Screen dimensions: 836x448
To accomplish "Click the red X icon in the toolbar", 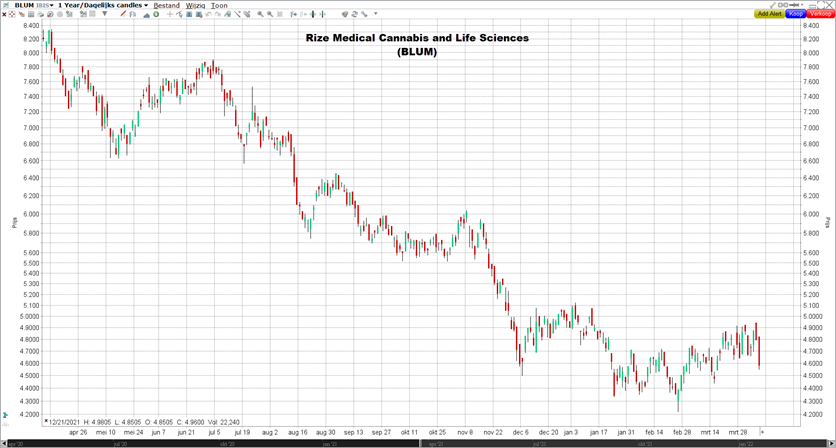I will coord(4,14).
